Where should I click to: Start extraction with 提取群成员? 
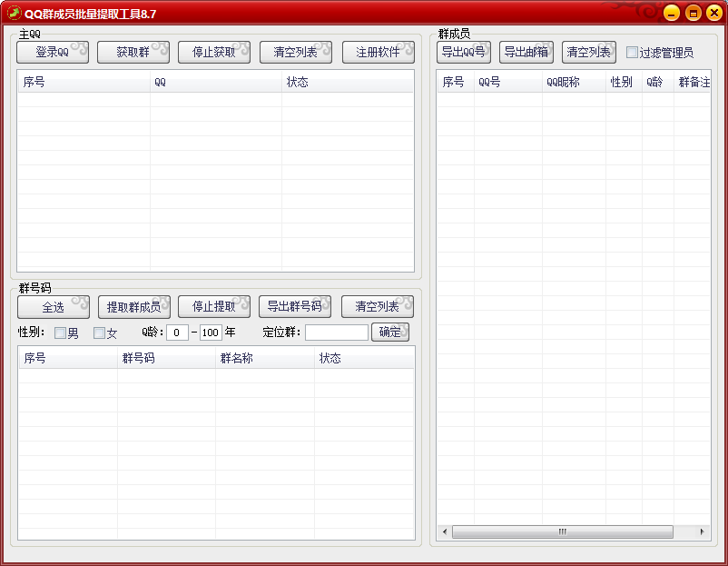tap(134, 307)
